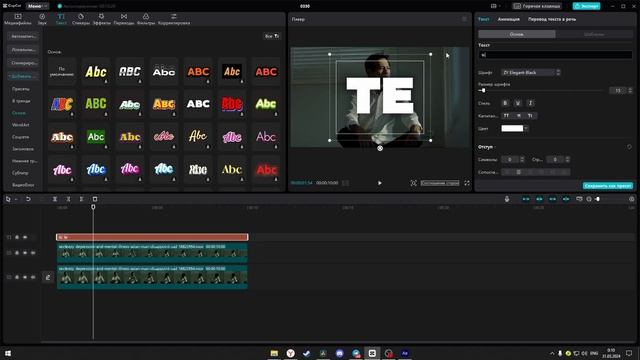Click the timeline zoom slider
The width and height of the screenshot is (640, 360).
pos(598,199)
